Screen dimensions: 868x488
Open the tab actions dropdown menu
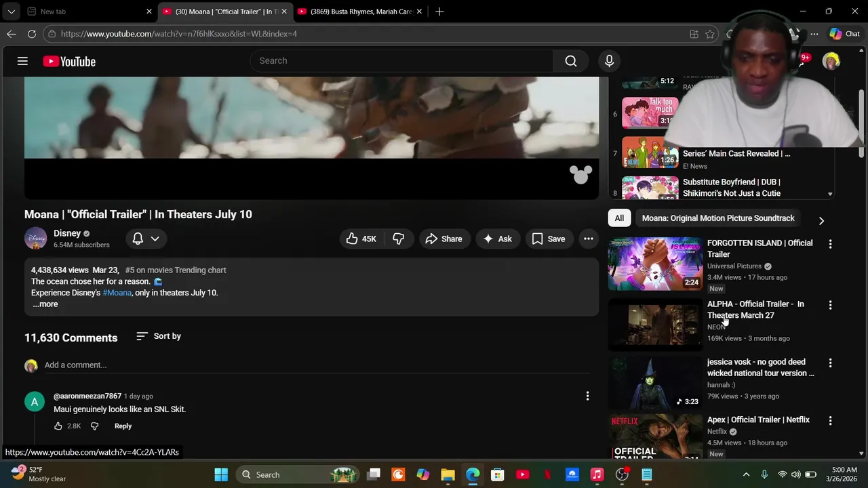[x=11, y=12]
